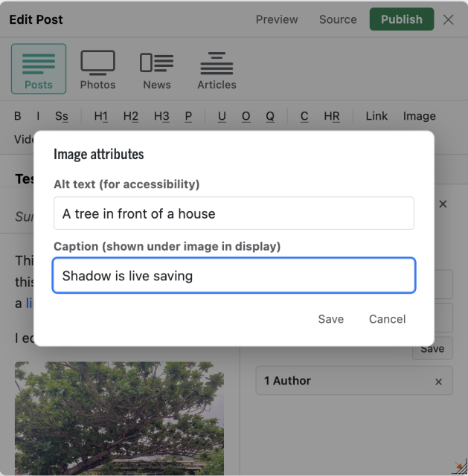This screenshot has height=476, width=468.
Task: Pick the News post type icon
Action: [157, 70]
